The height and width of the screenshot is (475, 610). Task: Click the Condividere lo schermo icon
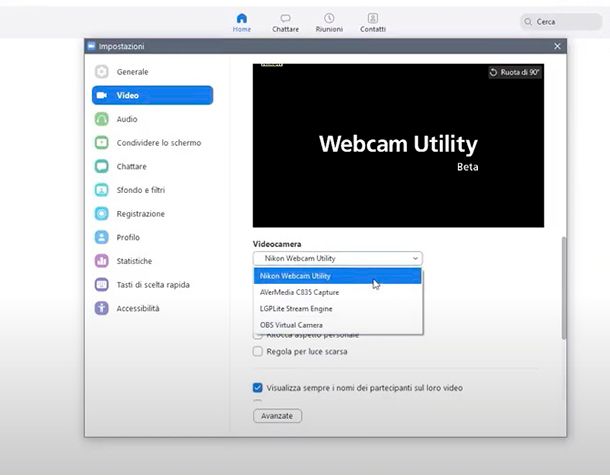tap(102, 143)
